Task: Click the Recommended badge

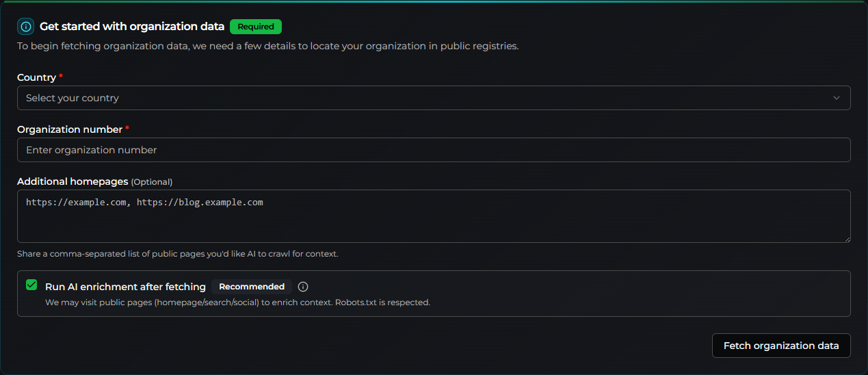Action: coord(252,287)
